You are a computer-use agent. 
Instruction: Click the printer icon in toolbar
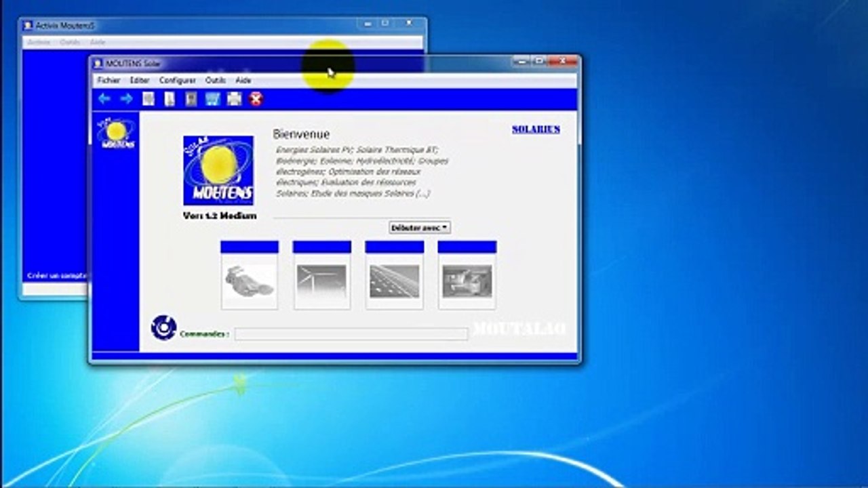(x=234, y=99)
